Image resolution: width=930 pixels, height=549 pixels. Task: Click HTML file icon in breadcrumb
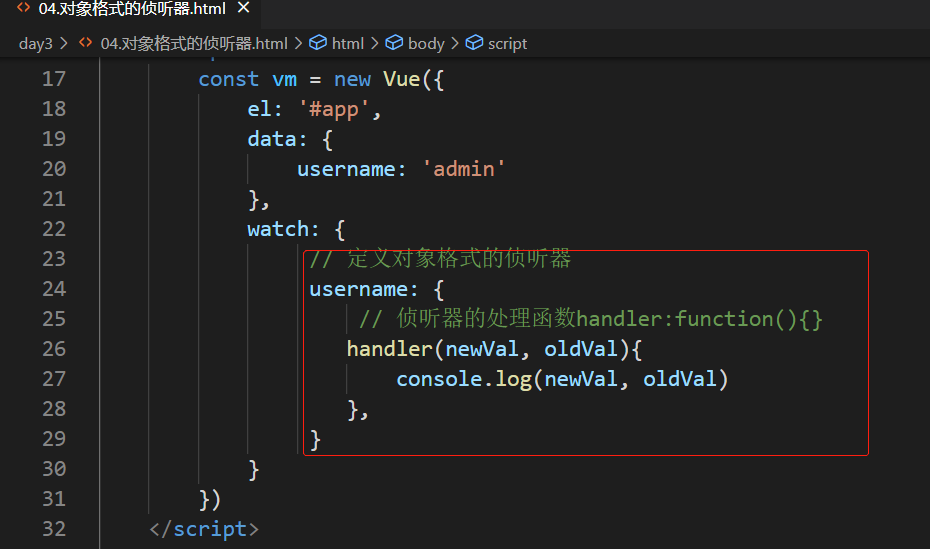click(x=86, y=43)
